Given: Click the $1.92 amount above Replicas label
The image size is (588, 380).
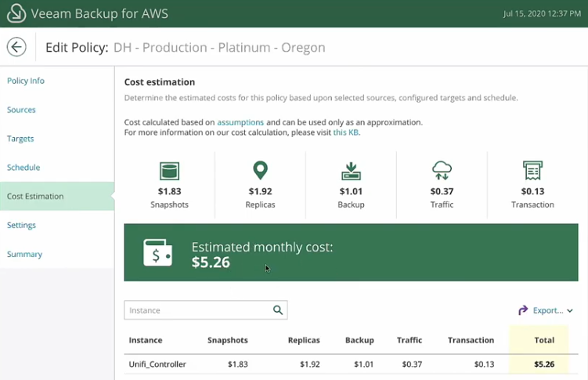Looking at the screenshot, I should (260, 191).
